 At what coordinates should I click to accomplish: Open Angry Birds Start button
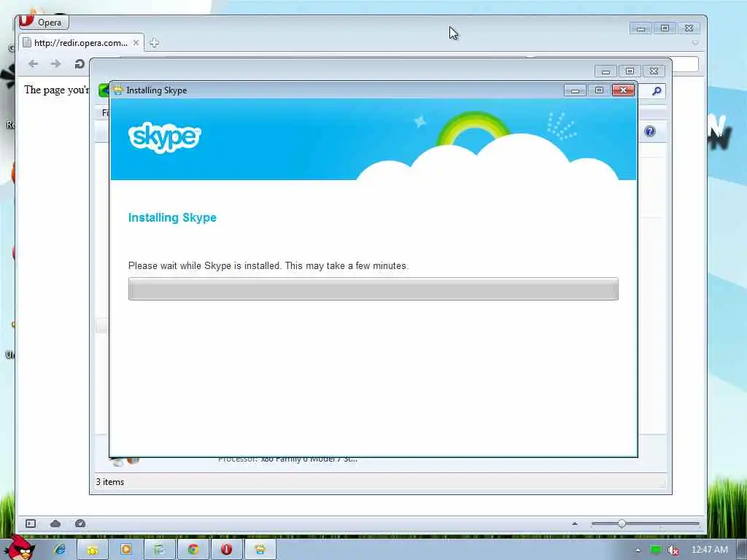pos(19,548)
